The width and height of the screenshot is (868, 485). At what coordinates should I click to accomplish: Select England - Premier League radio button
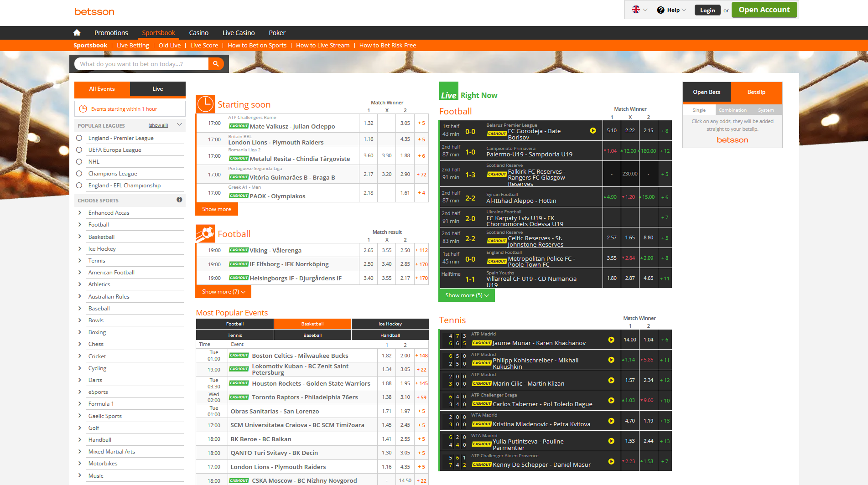pyautogui.click(x=79, y=138)
